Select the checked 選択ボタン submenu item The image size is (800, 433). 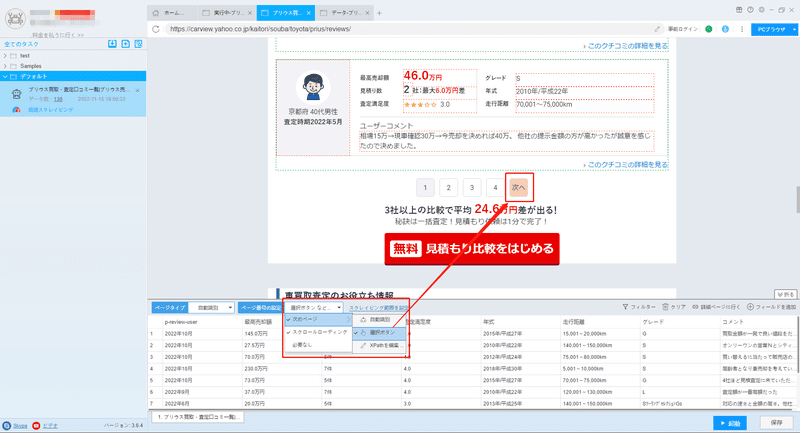[380, 333]
